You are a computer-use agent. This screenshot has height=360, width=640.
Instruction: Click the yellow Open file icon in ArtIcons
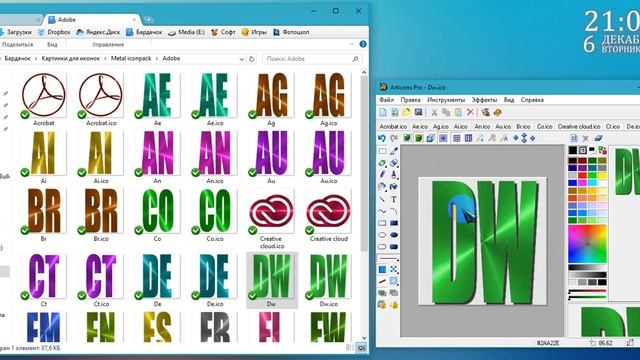click(406, 112)
